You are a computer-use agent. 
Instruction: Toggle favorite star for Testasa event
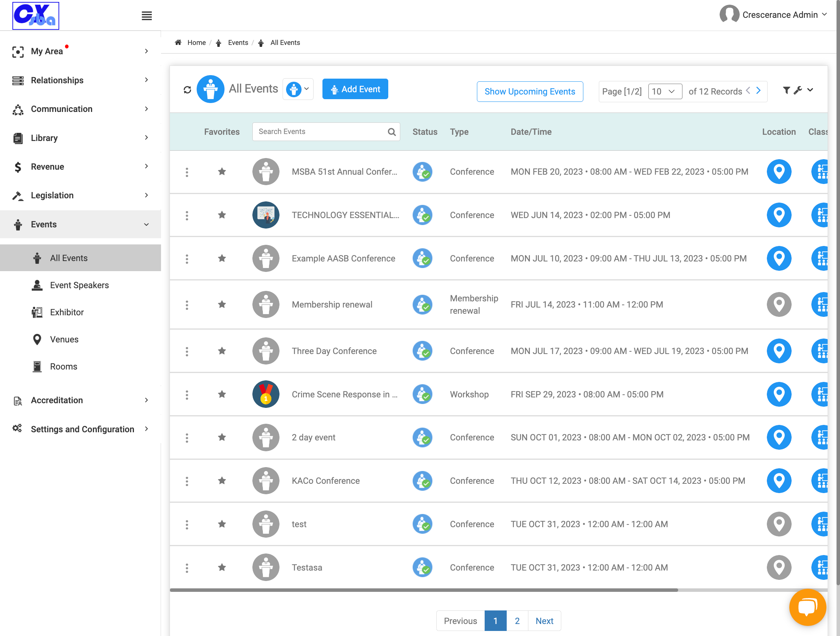coord(222,567)
